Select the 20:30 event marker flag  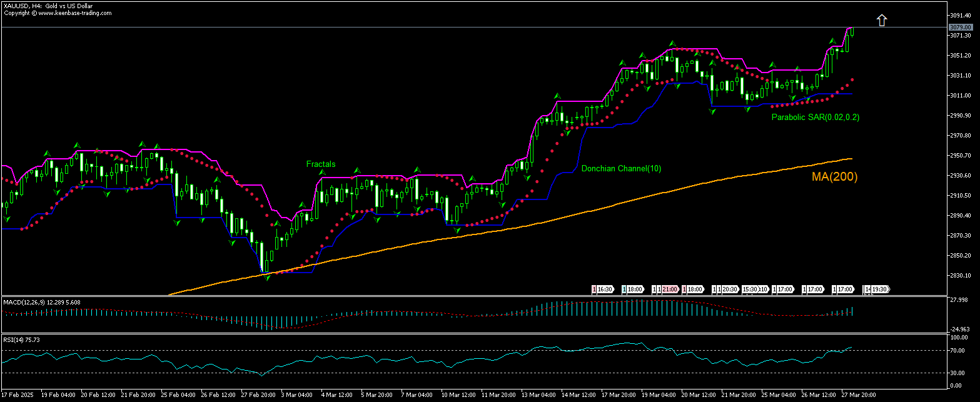click(729, 289)
